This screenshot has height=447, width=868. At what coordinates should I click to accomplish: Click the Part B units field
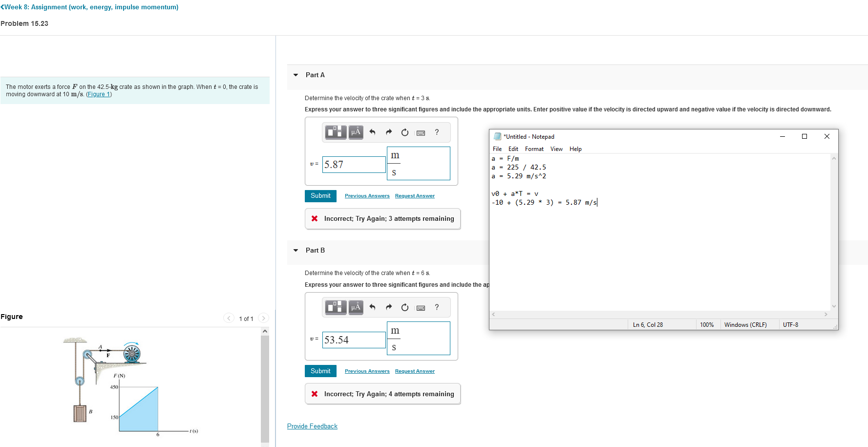point(418,339)
